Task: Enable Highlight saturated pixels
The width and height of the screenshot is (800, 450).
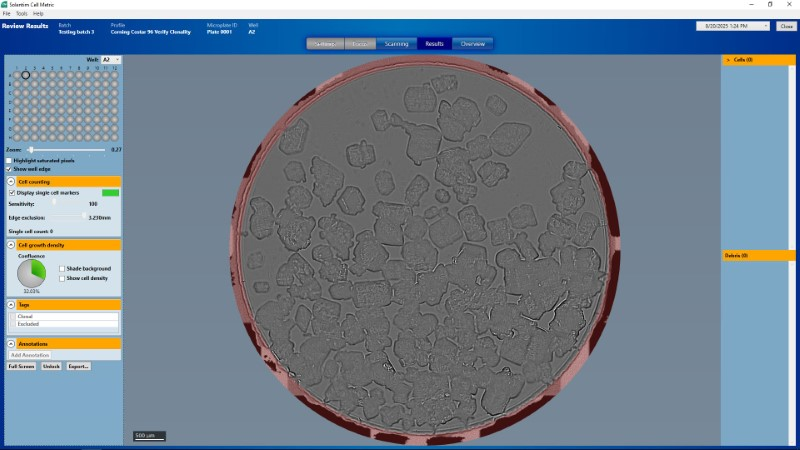Action: (x=10, y=160)
